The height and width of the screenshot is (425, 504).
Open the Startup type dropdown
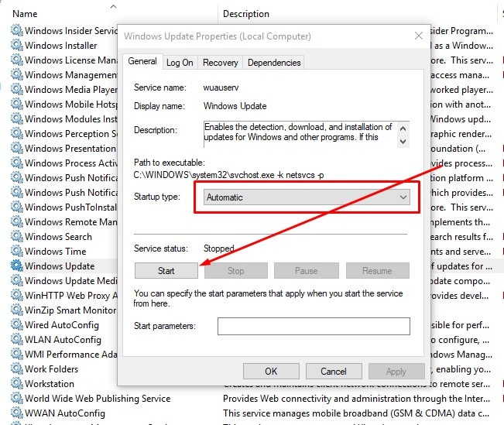307,197
